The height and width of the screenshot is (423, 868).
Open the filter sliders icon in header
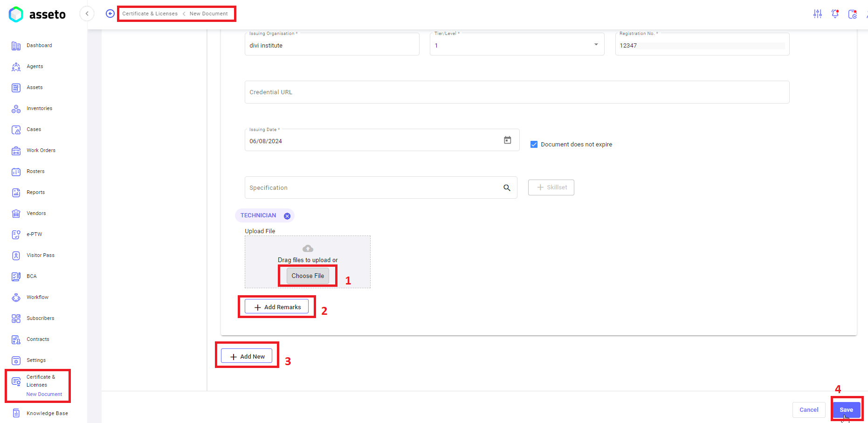pos(818,14)
